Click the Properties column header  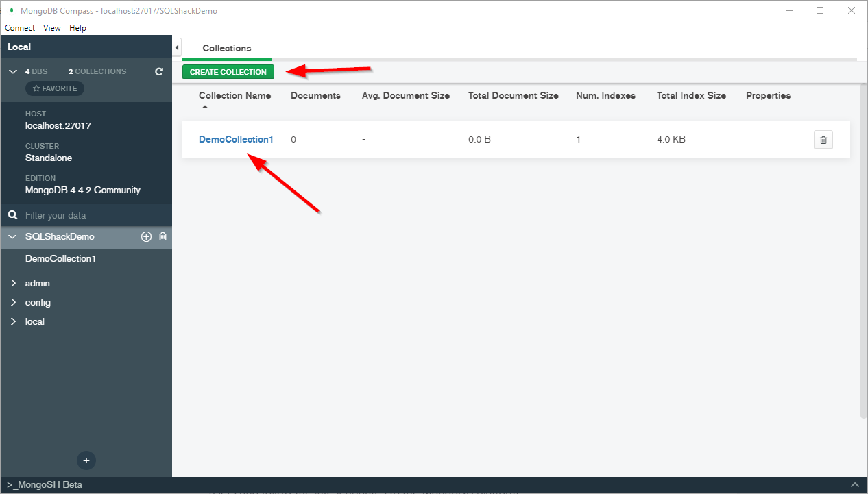tap(768, 96)
